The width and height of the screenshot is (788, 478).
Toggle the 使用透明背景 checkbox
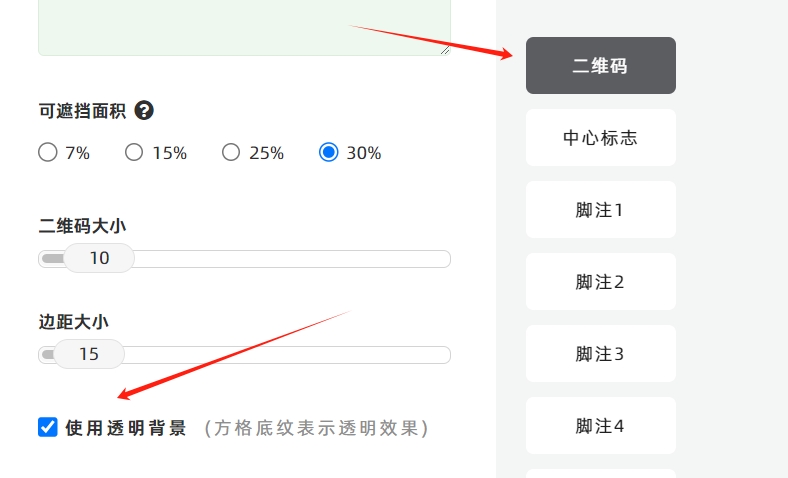point(48,427)
